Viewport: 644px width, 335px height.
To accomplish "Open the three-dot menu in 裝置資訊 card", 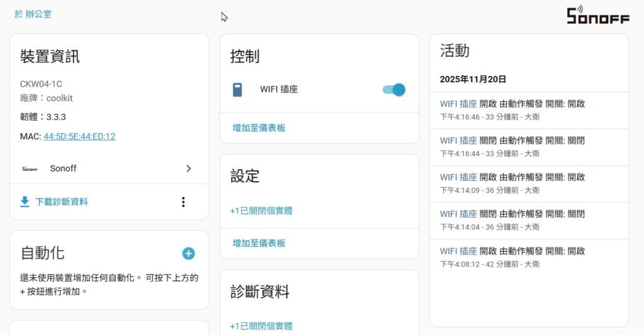I will point(183,202).
